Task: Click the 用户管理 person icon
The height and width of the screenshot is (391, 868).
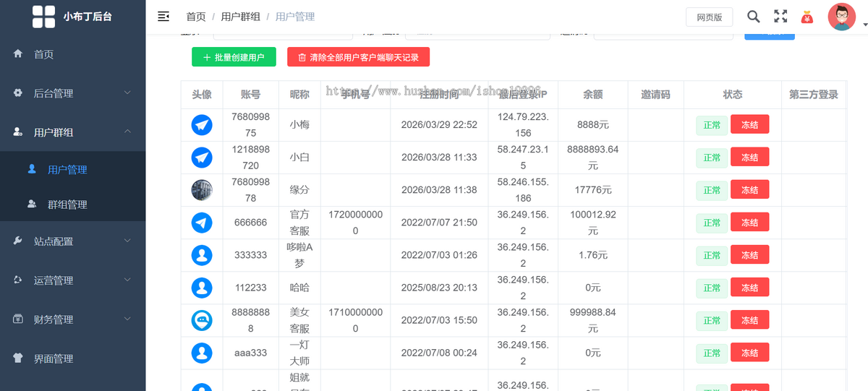Action: pyautogui.click(x=32, y=169)
